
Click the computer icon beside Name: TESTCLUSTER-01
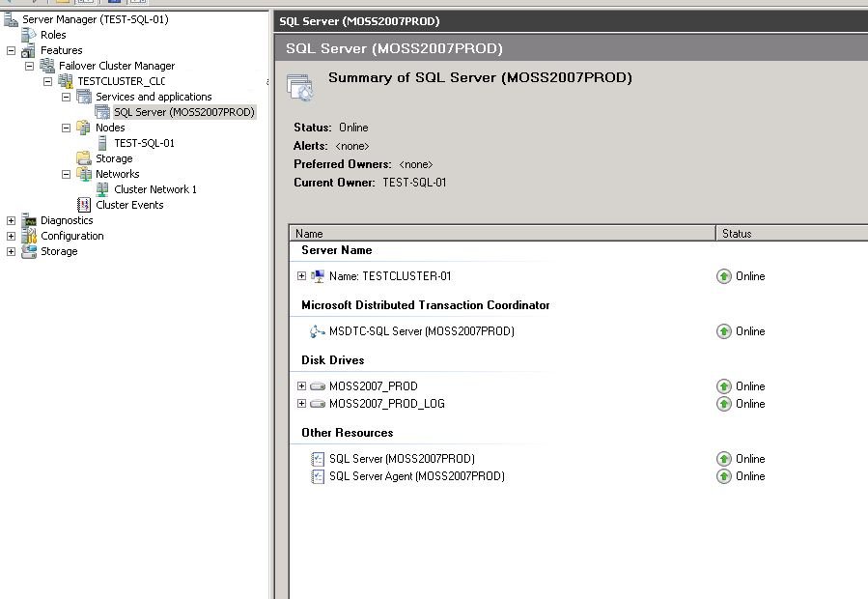pyautogui.click(x=317, y=276)
